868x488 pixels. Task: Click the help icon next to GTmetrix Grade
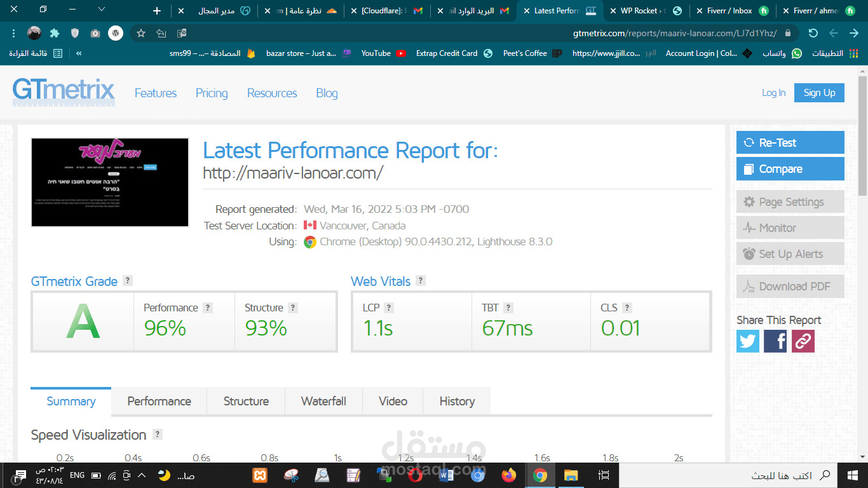tap(128, 281)
